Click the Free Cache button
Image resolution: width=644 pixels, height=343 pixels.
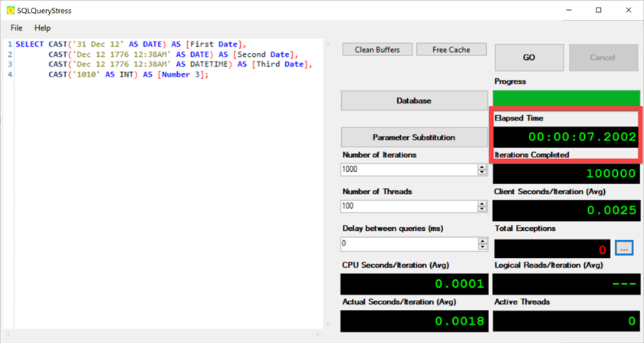point(451,49)
